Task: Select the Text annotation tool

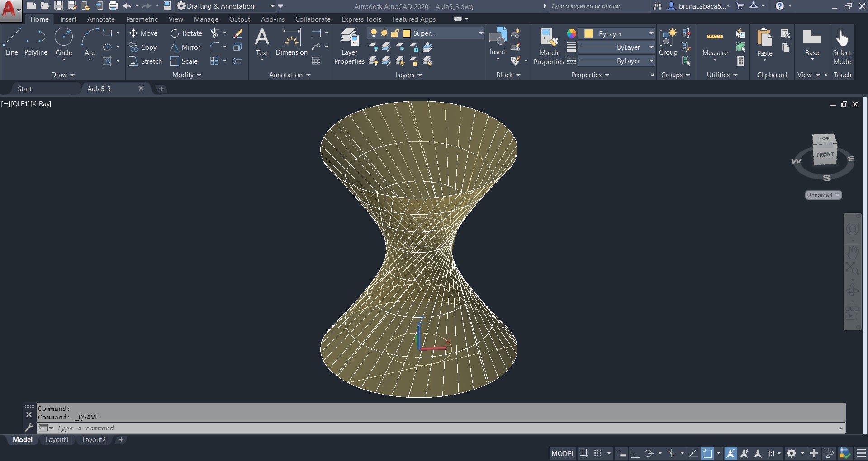Action: 262,42
